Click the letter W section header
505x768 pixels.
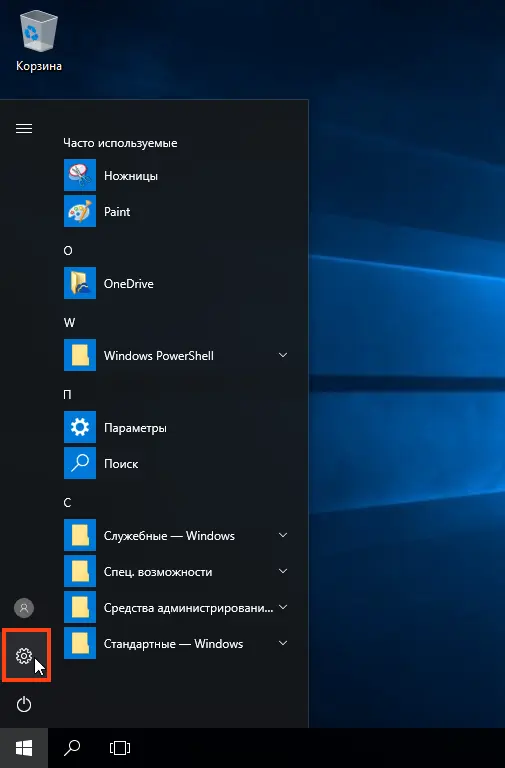click(x=69, y=323)
